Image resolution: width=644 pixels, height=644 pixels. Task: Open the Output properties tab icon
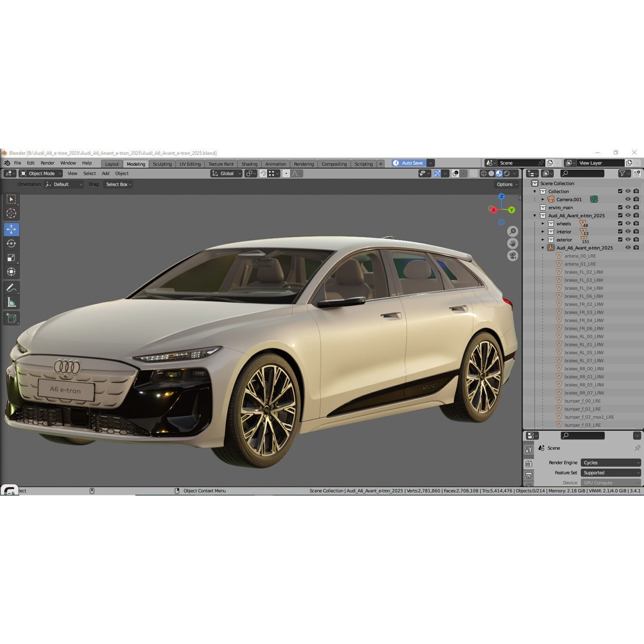pos(528,476)
